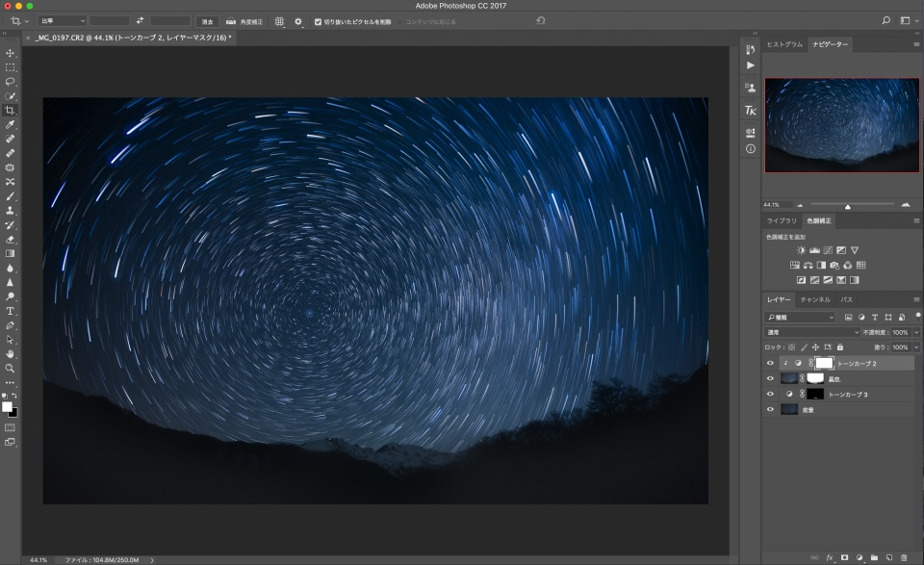Image resolution: width=924 pixels, height=565 pixels.
Task: Switch to the ナビゲーター tab
Action: click(831, 44)
